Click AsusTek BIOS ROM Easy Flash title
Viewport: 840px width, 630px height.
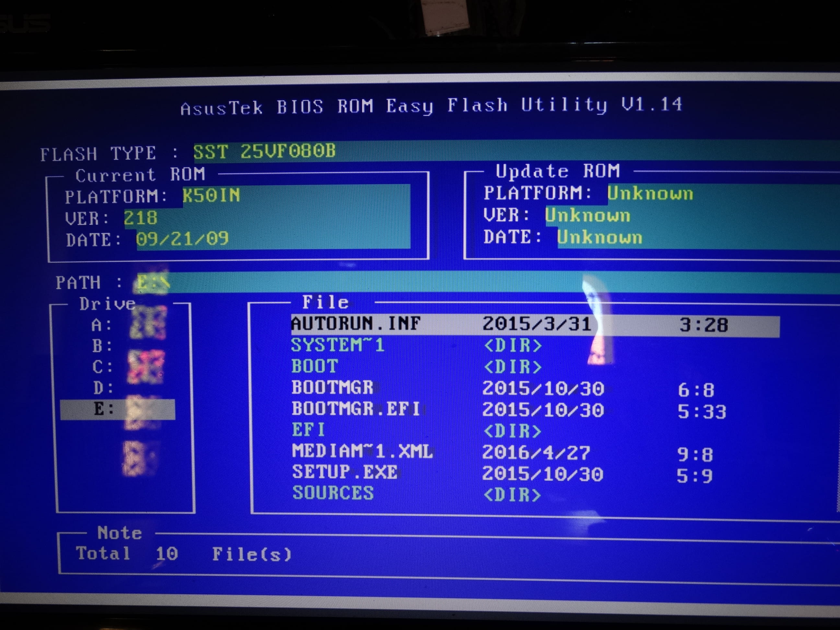click(x=431, y=106)
